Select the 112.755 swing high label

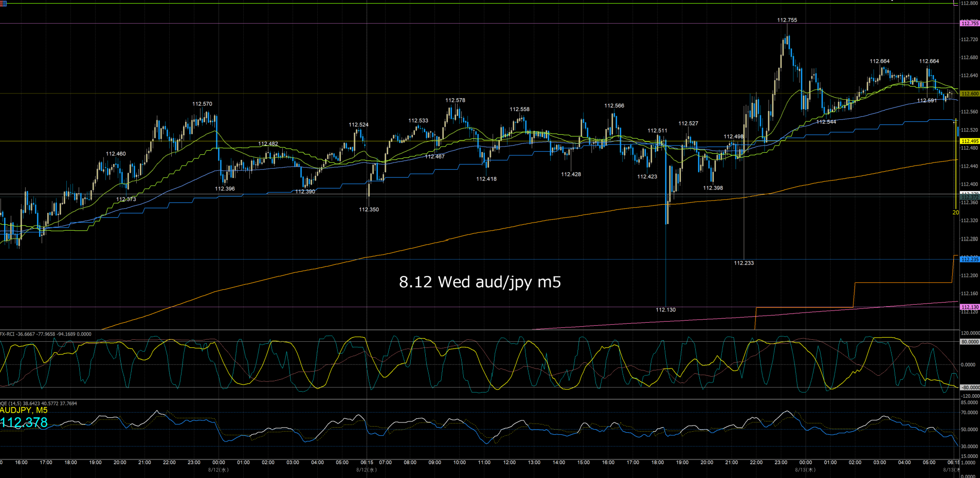click(787, 20)
